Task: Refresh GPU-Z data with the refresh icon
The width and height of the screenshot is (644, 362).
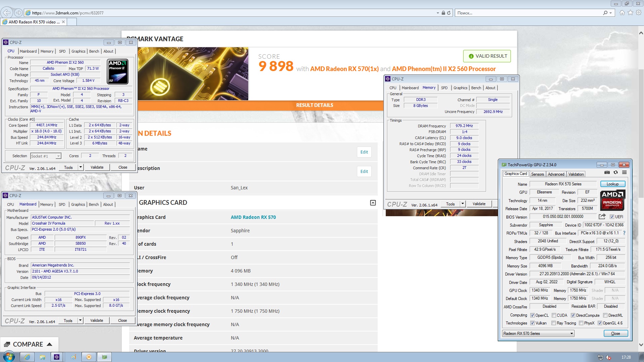Action: (615, 173)
